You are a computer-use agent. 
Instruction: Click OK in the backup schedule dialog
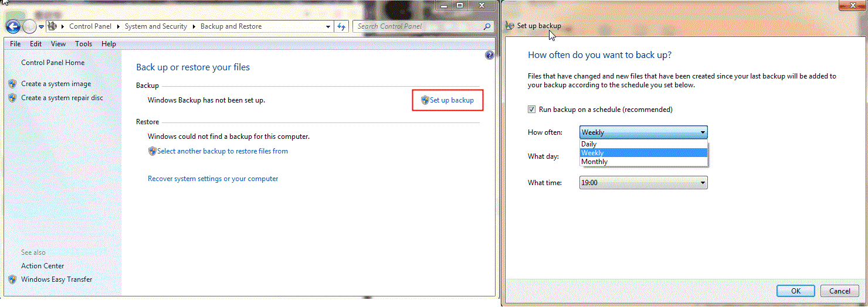[x=795, y=291]
